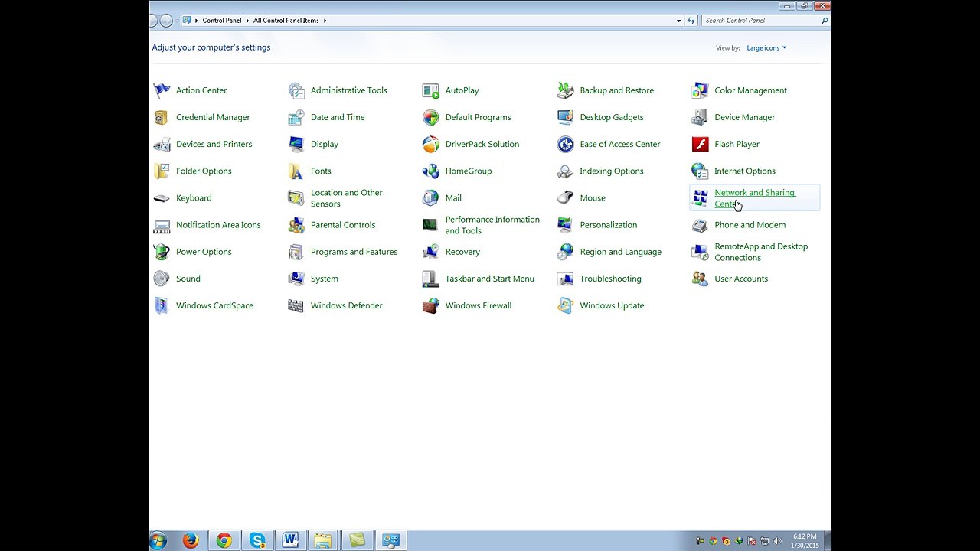Open the Taskbar and Start Menu link
The height and width of the screenshot is (551, 980).
[490, 279]
